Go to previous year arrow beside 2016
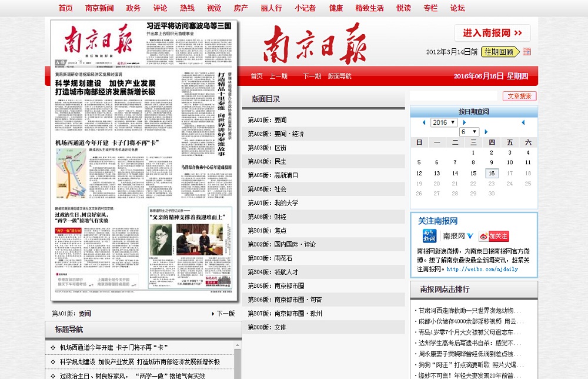The image size is (588, 379). pyautogui.click(x=424, y=122)
